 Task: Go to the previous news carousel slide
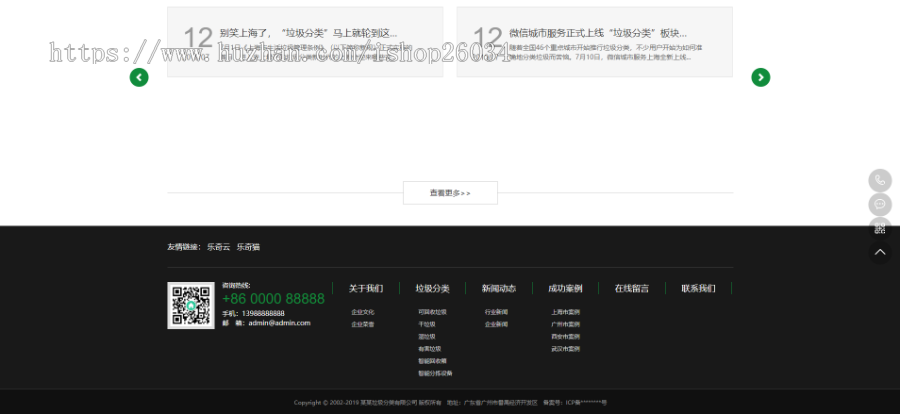pos(139,78)
